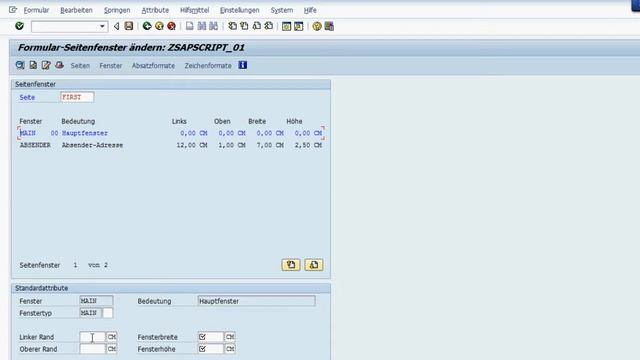
Task: Click the 12,00 Links value of ABSENDER
Action: 186,145
